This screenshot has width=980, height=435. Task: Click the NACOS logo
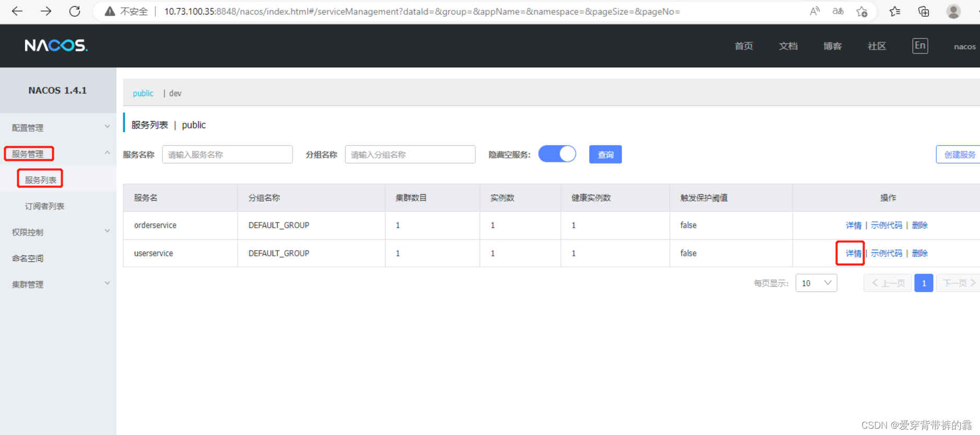click(x=56, y=45)
